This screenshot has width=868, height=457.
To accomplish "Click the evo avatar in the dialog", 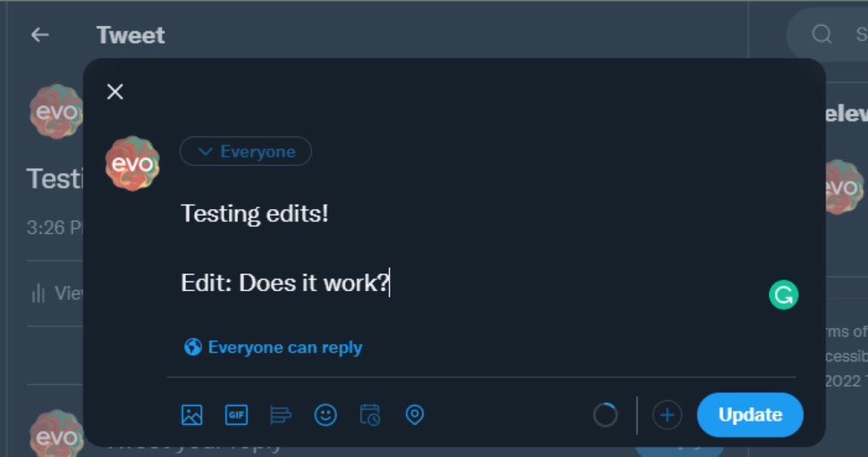I will [x=132, y=164].
